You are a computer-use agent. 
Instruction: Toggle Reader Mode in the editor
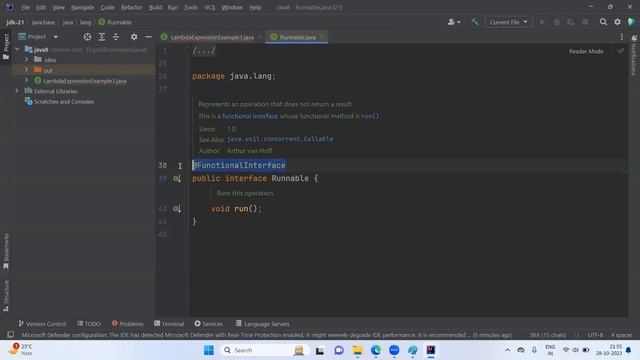click(586, 51)
